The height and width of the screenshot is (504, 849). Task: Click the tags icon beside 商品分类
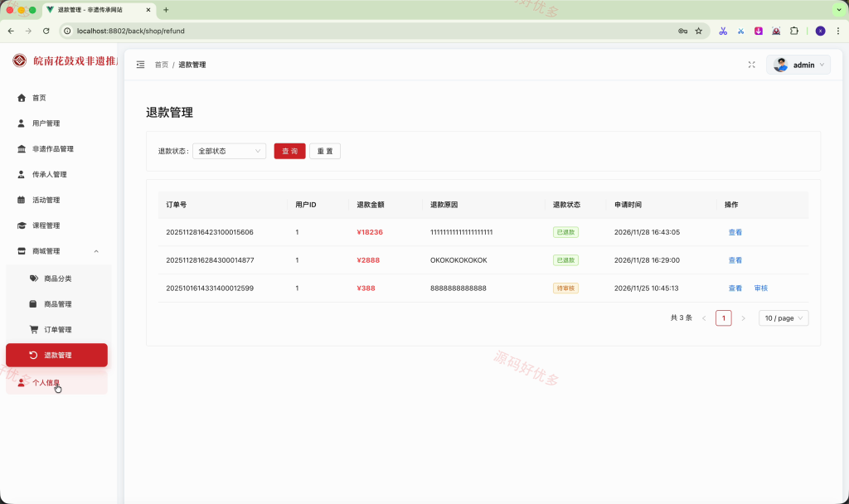[x=33, y=279]
